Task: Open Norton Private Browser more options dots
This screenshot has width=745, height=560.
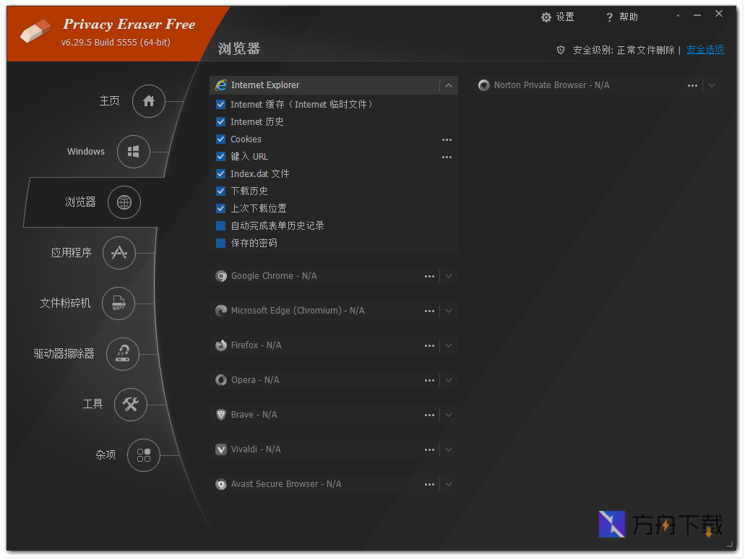Action: 692,86
